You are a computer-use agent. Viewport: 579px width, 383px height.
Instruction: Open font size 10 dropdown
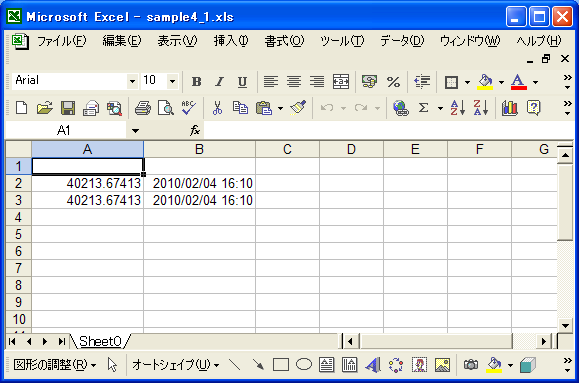tap(172, 81)
